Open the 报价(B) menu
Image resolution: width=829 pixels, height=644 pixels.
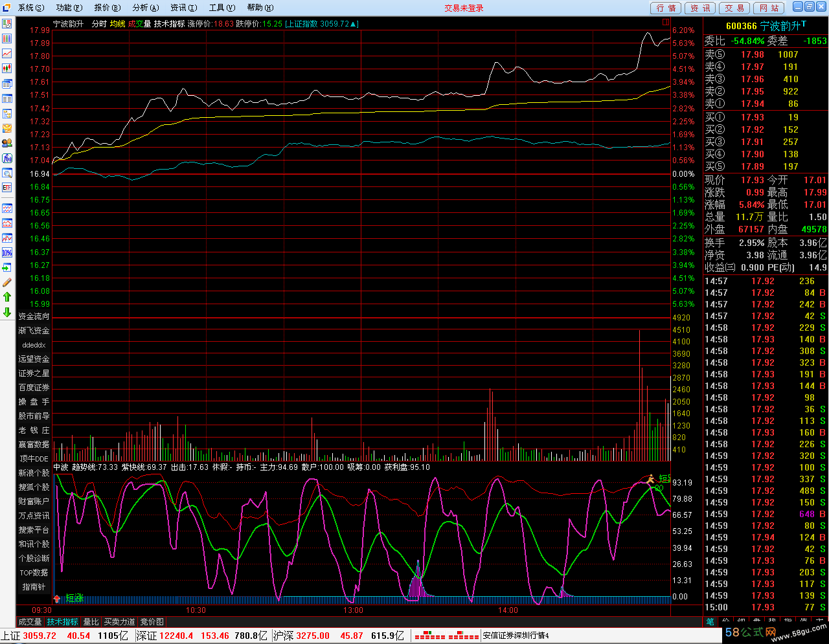pyautogui.click(x=108, y=8)
